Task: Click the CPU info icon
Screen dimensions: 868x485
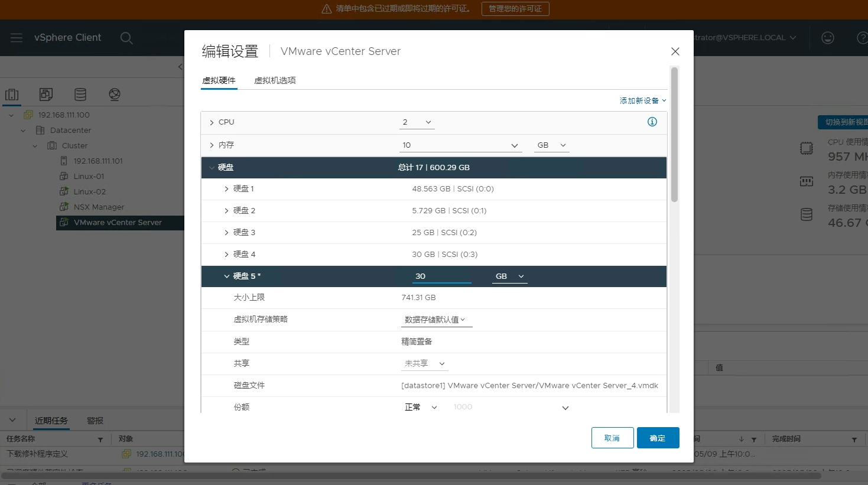Action: (x=652, y=122)
